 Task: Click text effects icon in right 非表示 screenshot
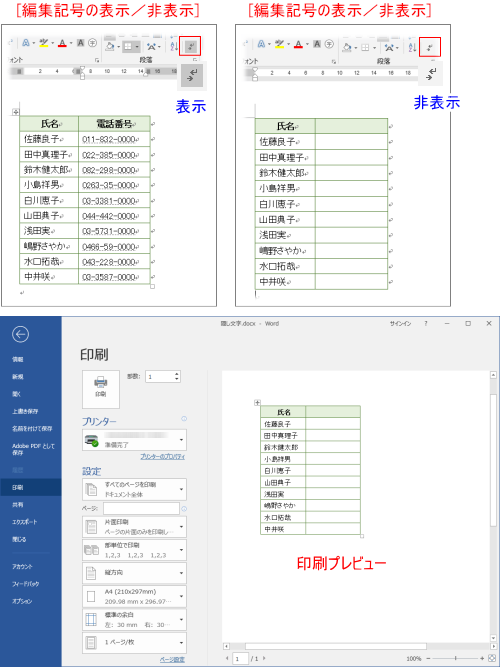(261, 44)
